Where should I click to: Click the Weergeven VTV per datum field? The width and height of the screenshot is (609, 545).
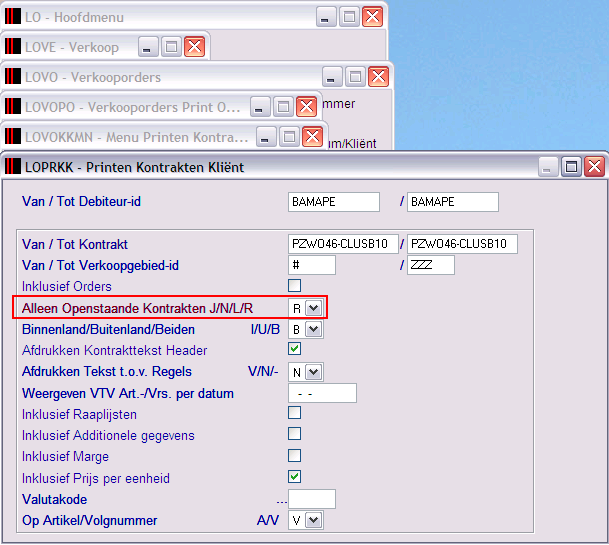click(322, 393)
